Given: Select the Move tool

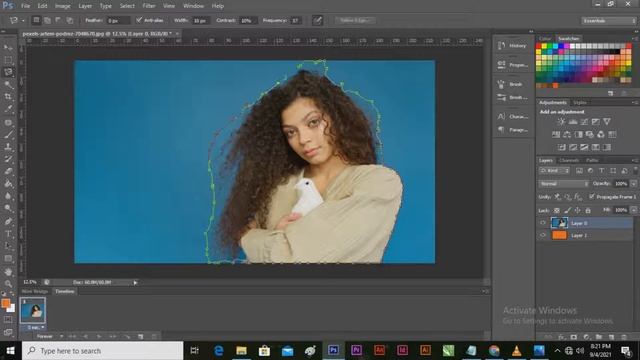Looking at the screenshot, I should click(x=8, y=48).
